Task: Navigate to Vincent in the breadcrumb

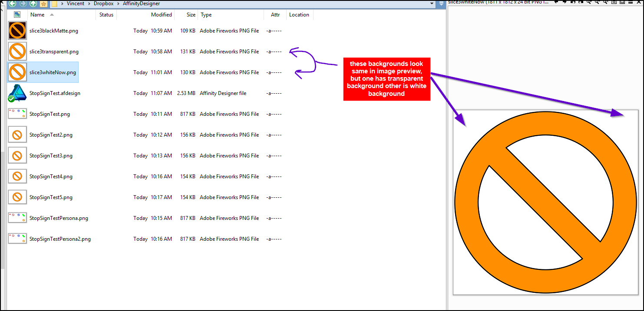Action: [76, 3]
